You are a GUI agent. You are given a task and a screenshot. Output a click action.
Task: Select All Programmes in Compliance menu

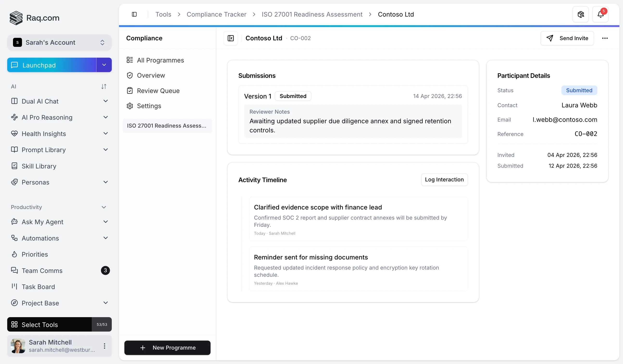160,60
